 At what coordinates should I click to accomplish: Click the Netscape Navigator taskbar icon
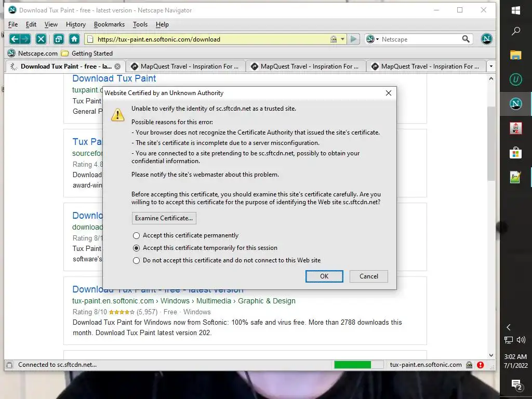click(x=516, y=104)
